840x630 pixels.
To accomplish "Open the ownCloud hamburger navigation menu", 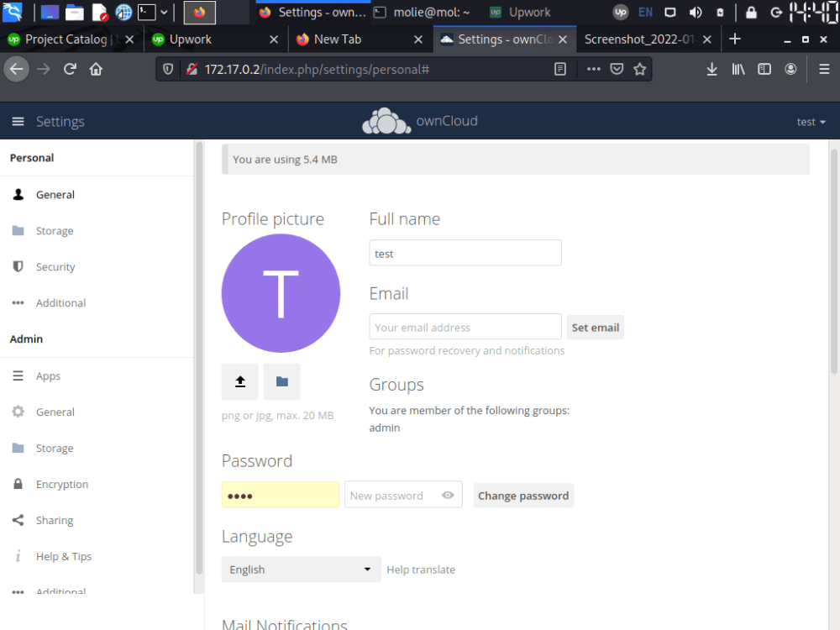I will click(18, 122).
